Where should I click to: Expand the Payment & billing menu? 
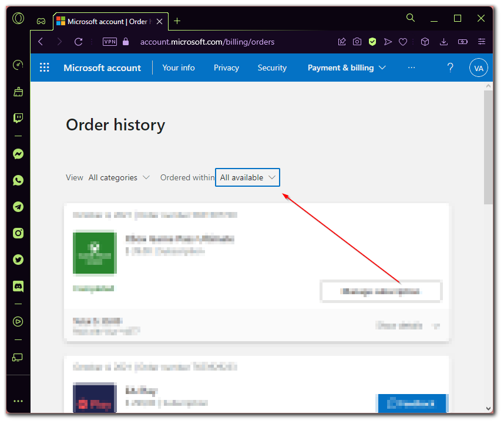[347, 68]
